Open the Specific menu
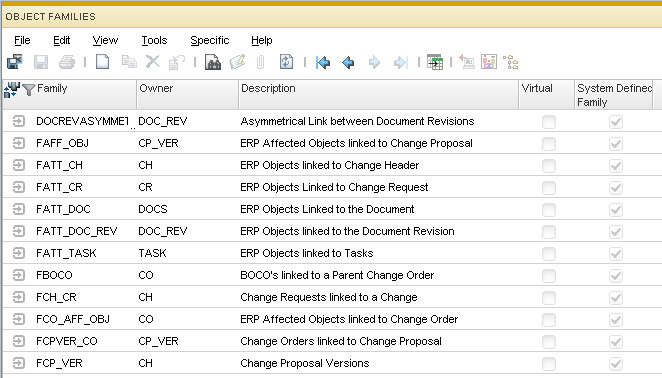662x378 pixels. (209, 41)
